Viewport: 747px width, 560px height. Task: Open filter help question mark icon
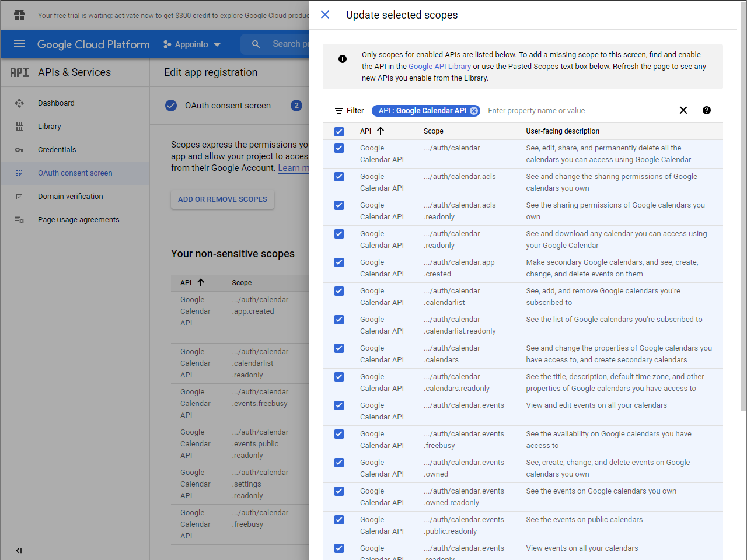(x=707, y=110)
